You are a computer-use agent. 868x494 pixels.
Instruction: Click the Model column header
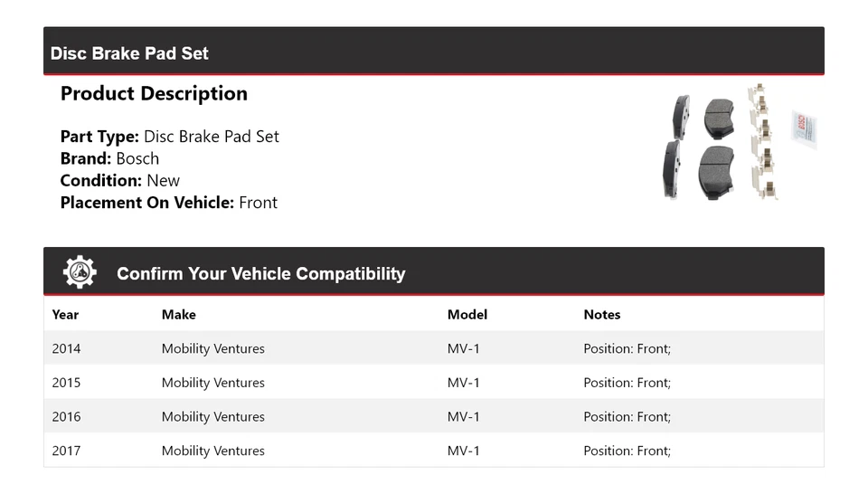[x=467, y=315]
